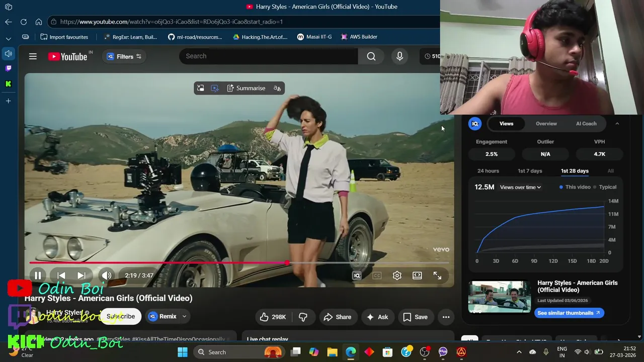Click the YouTube search input field
Screen dimensions: 644x362
tap(269, 56)
